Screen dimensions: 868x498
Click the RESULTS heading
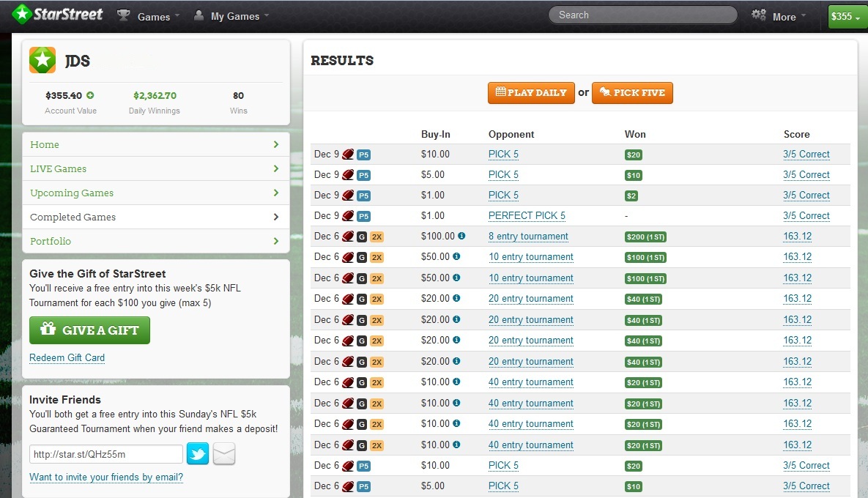[x=342, y=60]
